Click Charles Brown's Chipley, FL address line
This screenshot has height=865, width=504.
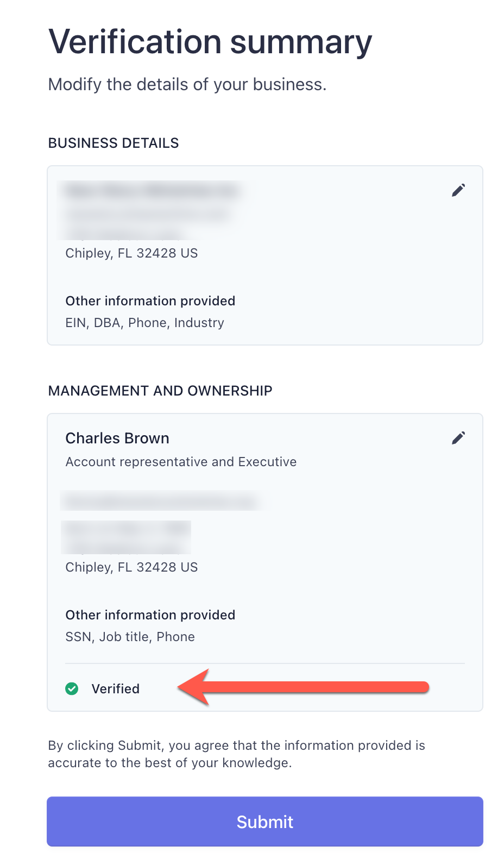pos(131,567)
